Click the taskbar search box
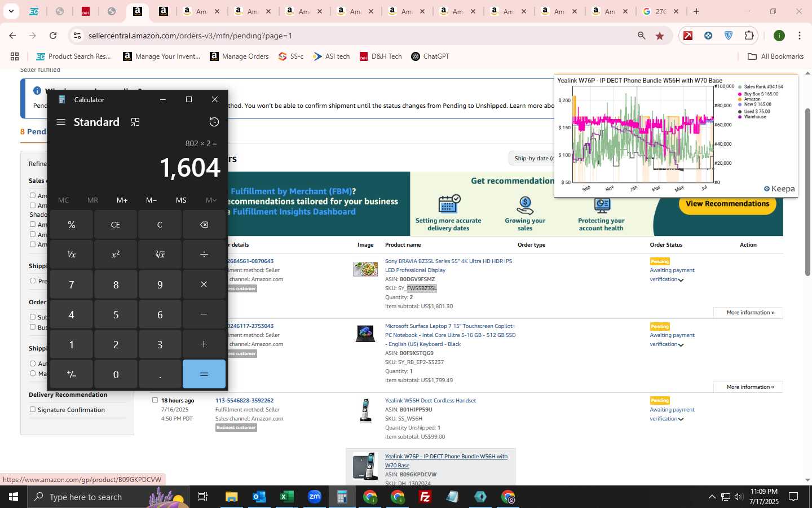 point(107,497)
